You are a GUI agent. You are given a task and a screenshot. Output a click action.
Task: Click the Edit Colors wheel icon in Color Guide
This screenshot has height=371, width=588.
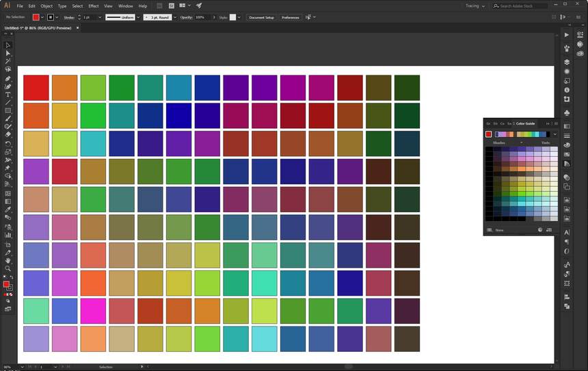click(539, 231)
